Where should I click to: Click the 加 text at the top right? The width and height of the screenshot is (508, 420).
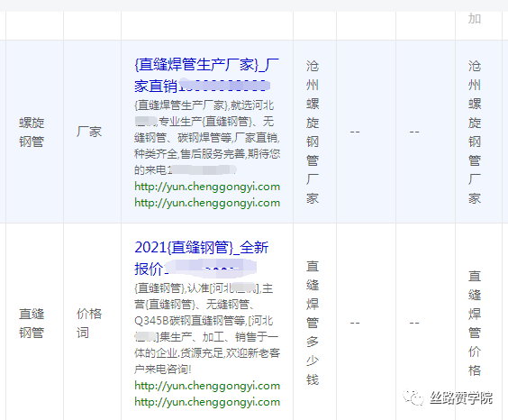[x=475, y=18]
